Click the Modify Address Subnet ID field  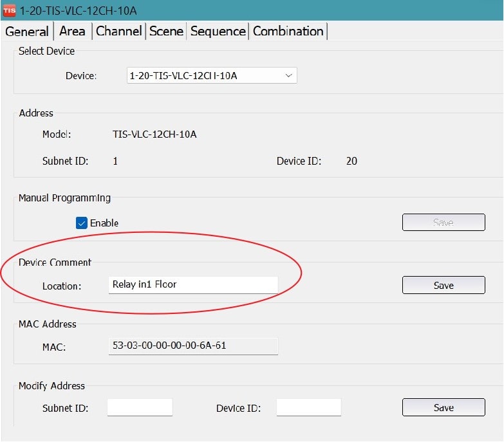pos(140,407)
